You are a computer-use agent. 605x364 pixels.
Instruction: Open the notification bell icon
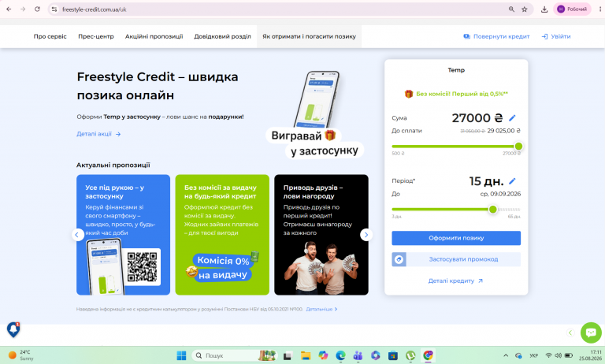click(x=13, y=329)
